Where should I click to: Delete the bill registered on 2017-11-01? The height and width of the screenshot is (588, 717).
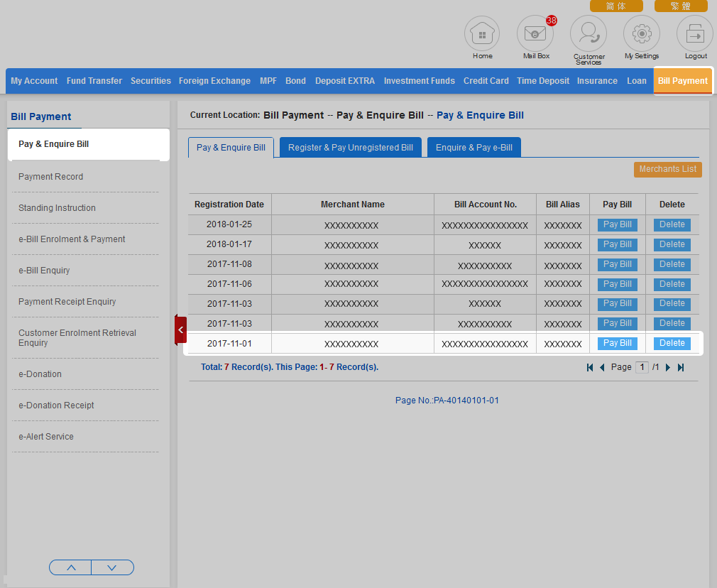coord(672,343)
